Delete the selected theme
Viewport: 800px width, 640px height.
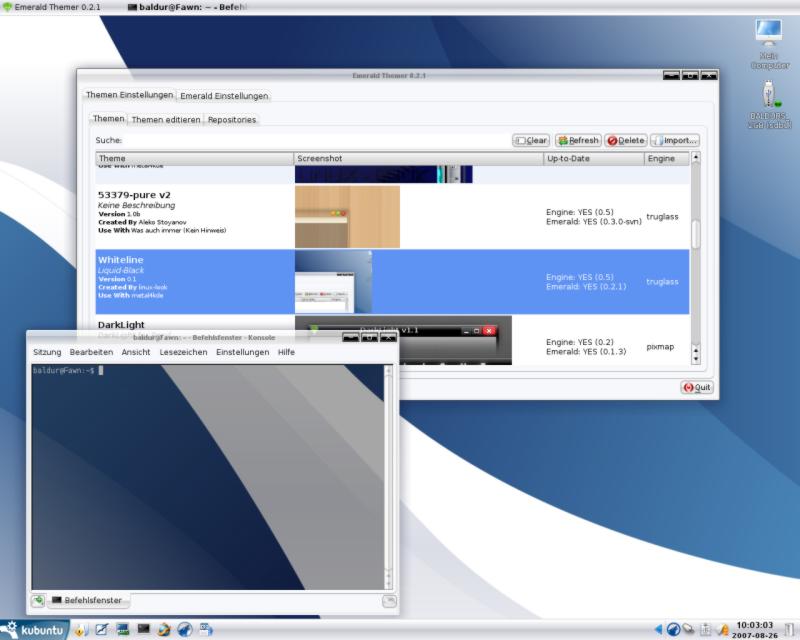(x=626, y=140)
